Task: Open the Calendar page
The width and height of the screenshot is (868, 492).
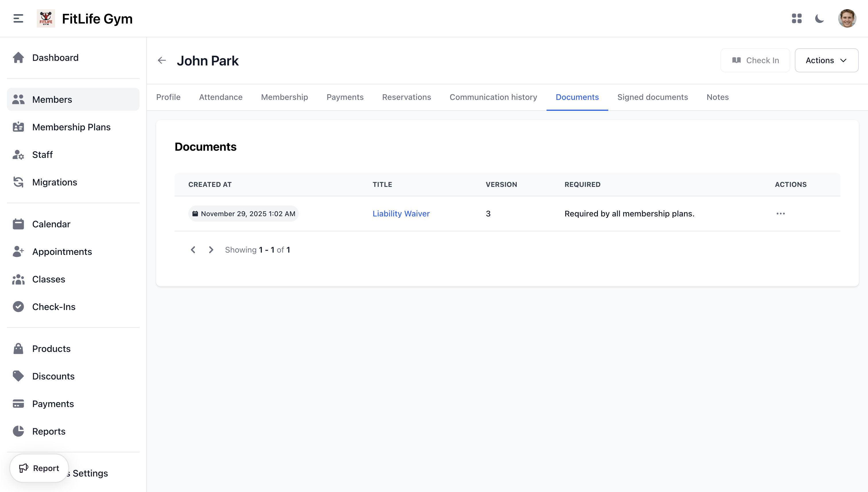Action: pyautogui.click(x=51, y=224)
